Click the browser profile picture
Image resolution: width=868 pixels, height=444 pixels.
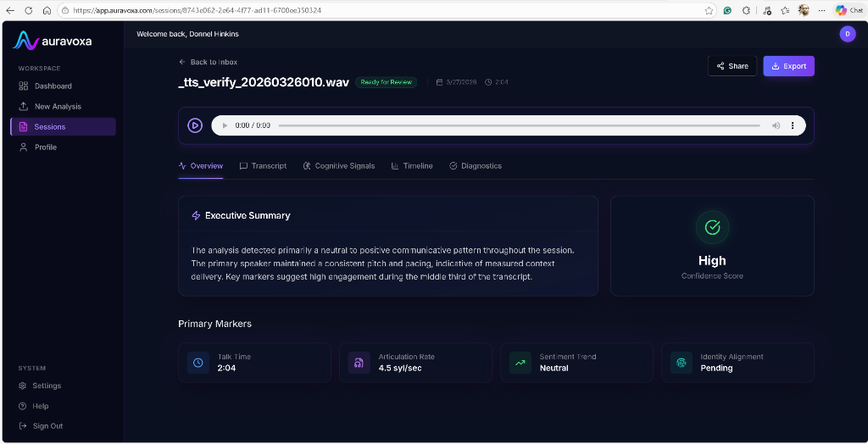pos(804,10)
